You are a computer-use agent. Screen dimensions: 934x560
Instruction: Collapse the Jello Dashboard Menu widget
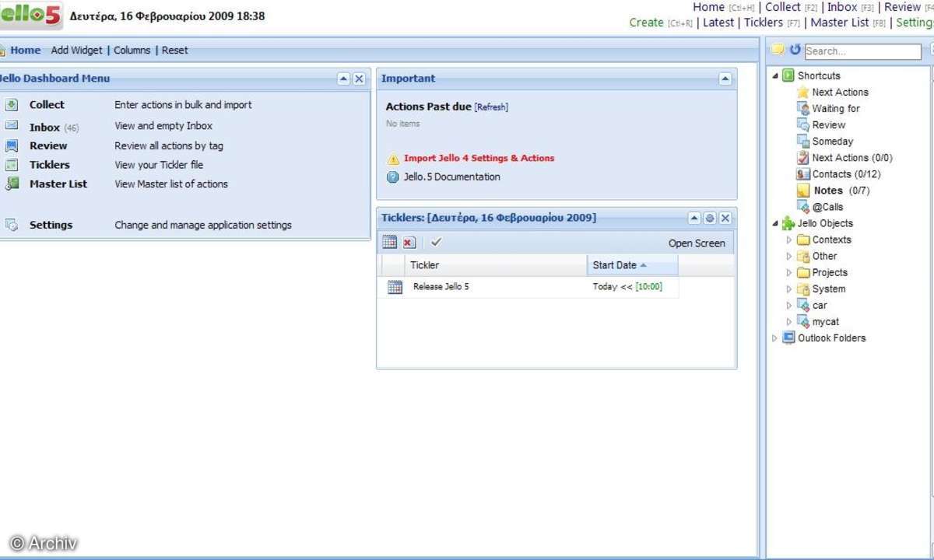(344, 79)
